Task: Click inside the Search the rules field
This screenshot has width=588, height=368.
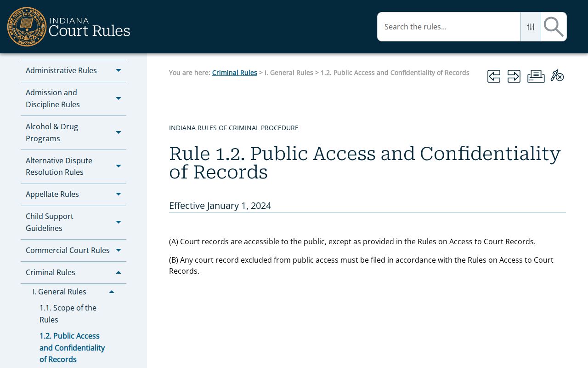Action: [x=449, y=27]
